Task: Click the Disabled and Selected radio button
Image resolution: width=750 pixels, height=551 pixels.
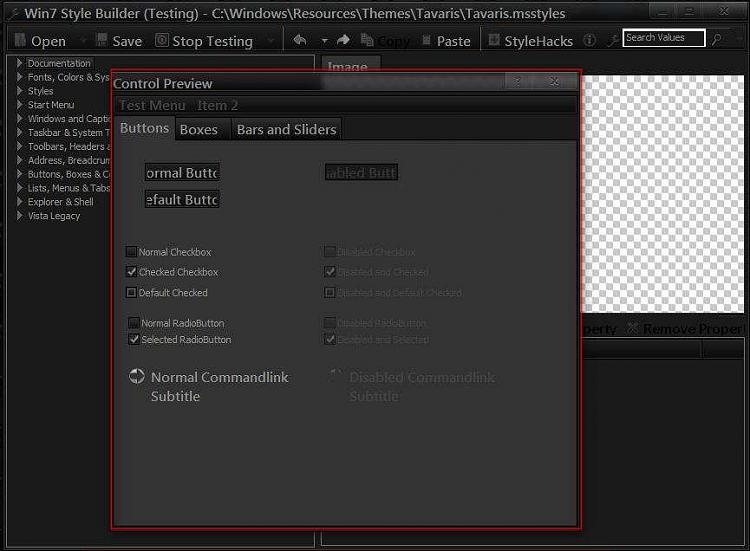Action: [x=330, y=339]
